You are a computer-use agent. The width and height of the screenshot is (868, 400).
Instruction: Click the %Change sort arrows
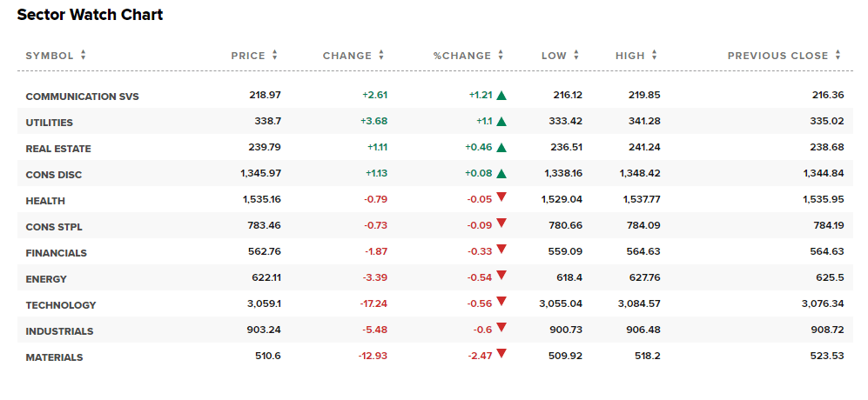tap(501, 56)
